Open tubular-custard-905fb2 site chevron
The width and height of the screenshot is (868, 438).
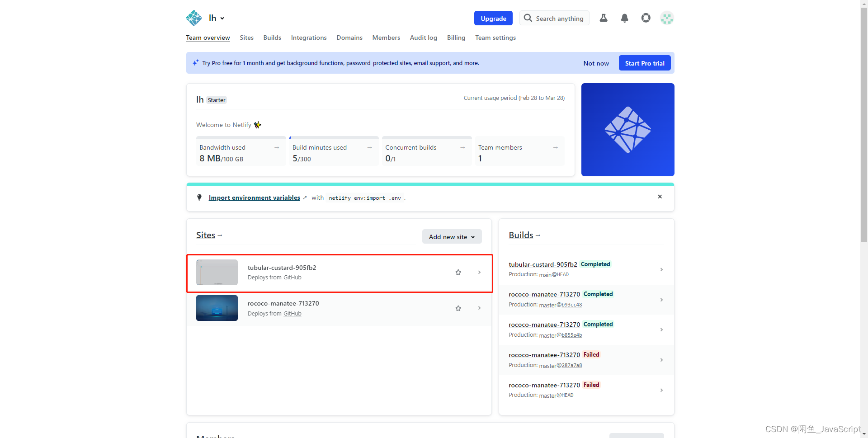pyautogui.click(x=479, y=272)
